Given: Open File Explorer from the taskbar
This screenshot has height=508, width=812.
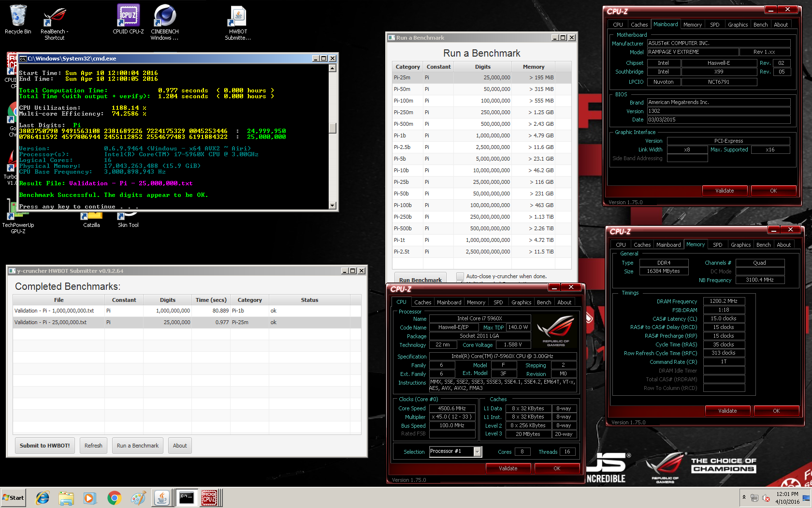Looking at the screenshot, I should coord(66,498).
